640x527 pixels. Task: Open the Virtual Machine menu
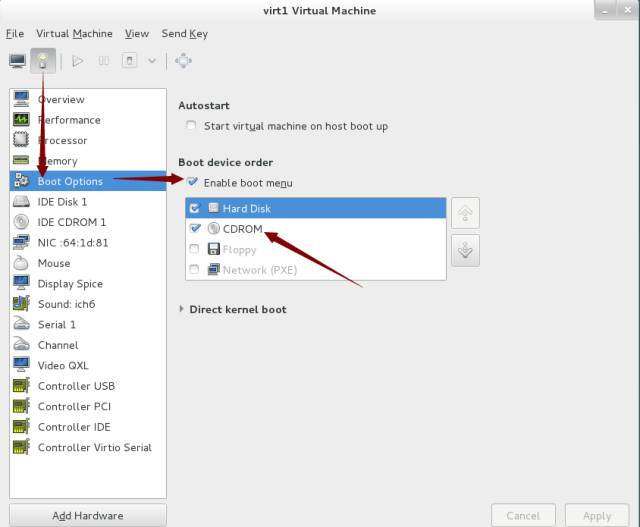pos(74,33)
